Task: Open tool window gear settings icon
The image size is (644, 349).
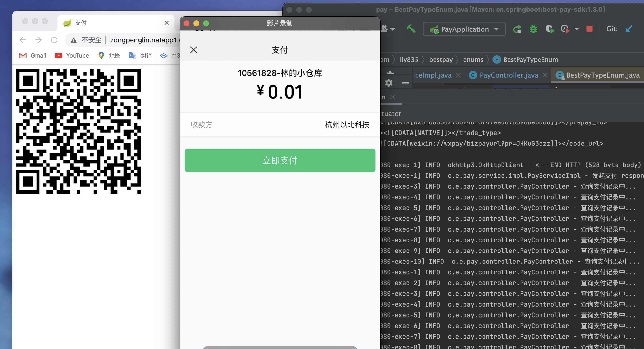Action: tap(388, 83)
